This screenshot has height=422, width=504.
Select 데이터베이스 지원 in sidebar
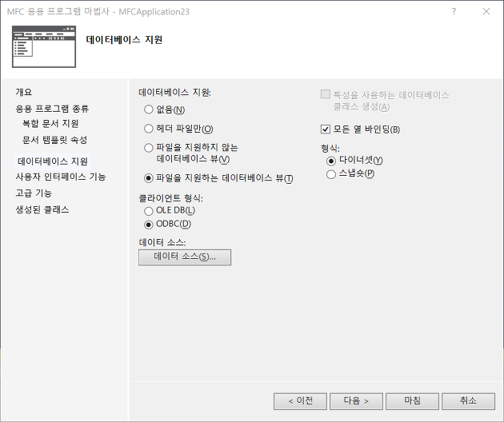52,161
